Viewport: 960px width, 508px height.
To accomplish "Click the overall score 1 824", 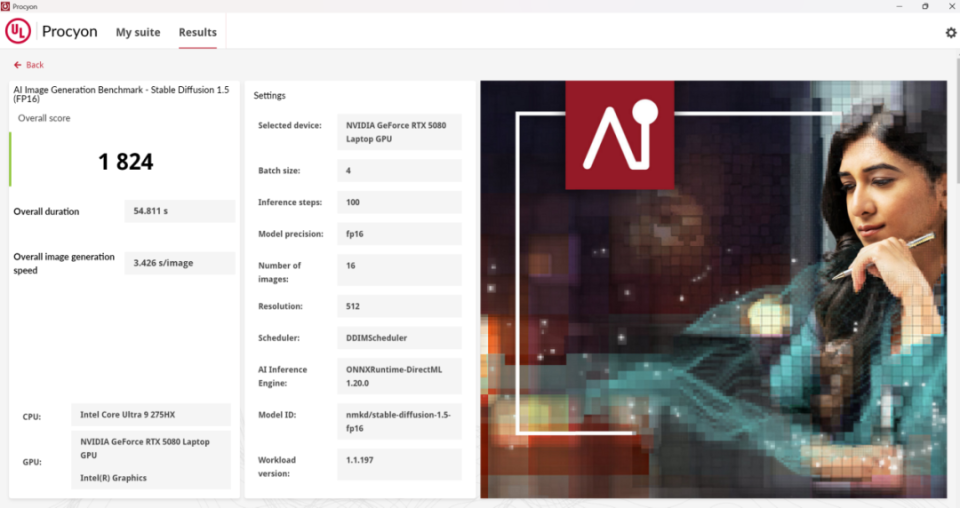I will coord(126,162).
